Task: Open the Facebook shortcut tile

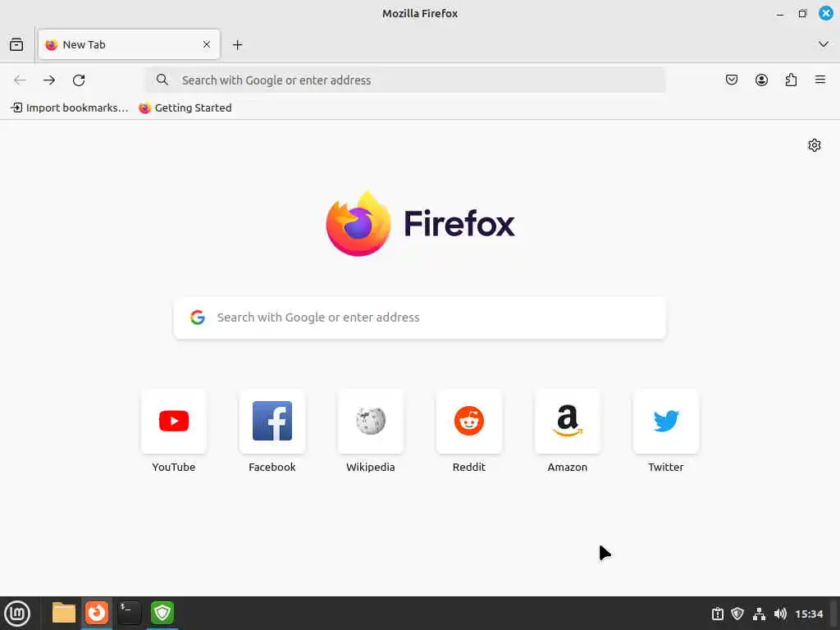Action: 272,421
